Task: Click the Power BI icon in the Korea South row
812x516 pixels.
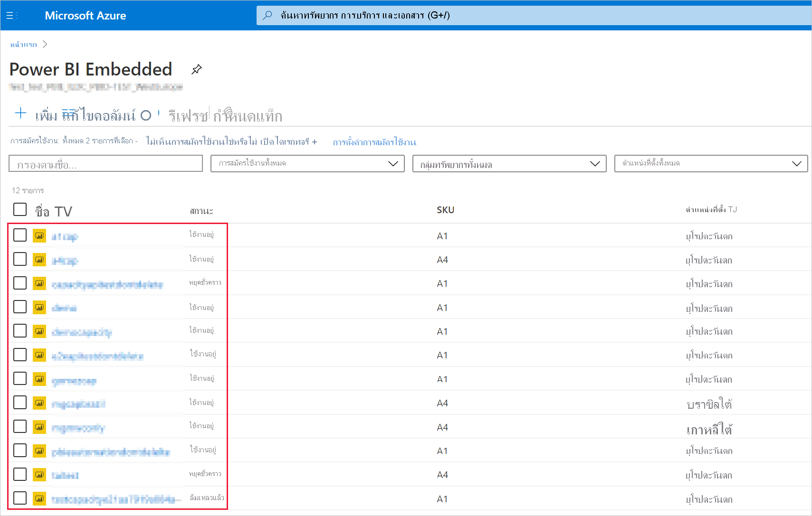Action: pyautogui.click(x=39, y=427)
